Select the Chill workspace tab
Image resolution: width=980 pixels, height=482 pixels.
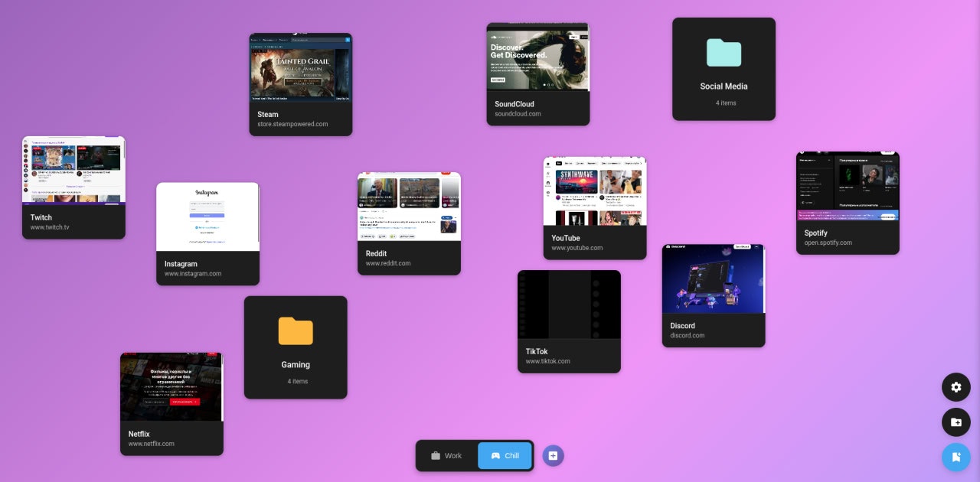[504, 455]
